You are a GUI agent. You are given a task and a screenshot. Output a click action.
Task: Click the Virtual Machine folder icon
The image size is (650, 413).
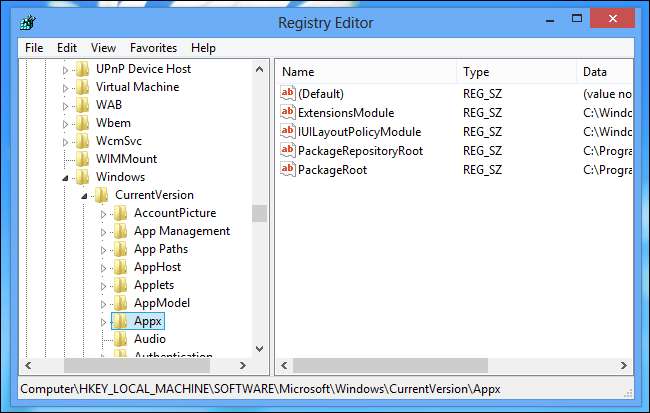tap(83, 87)
